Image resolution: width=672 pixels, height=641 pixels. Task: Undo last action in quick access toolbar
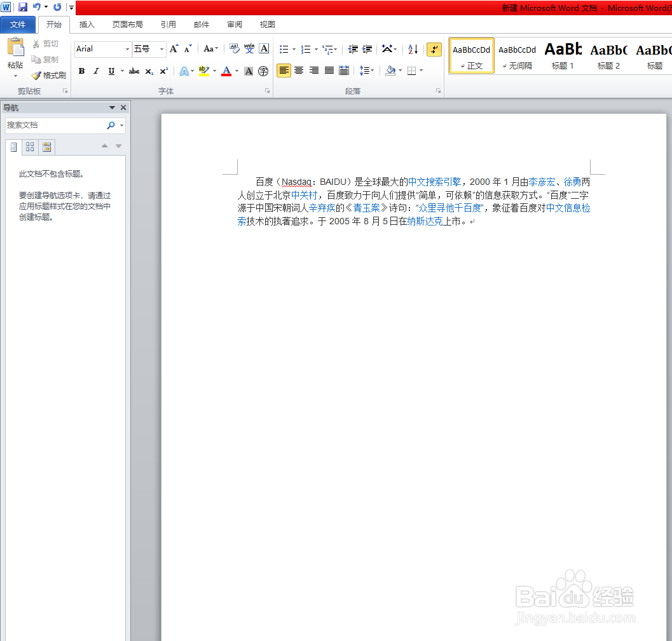pos(36,7)
